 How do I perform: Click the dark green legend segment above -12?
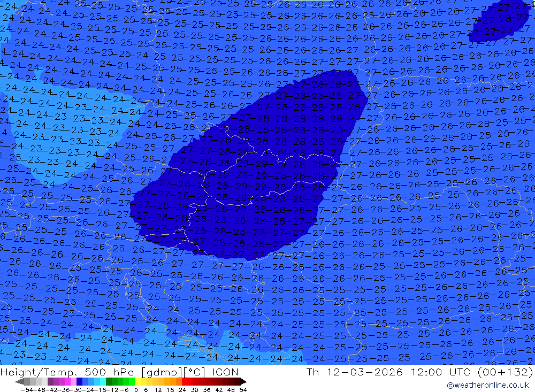(x=109, y=381)
